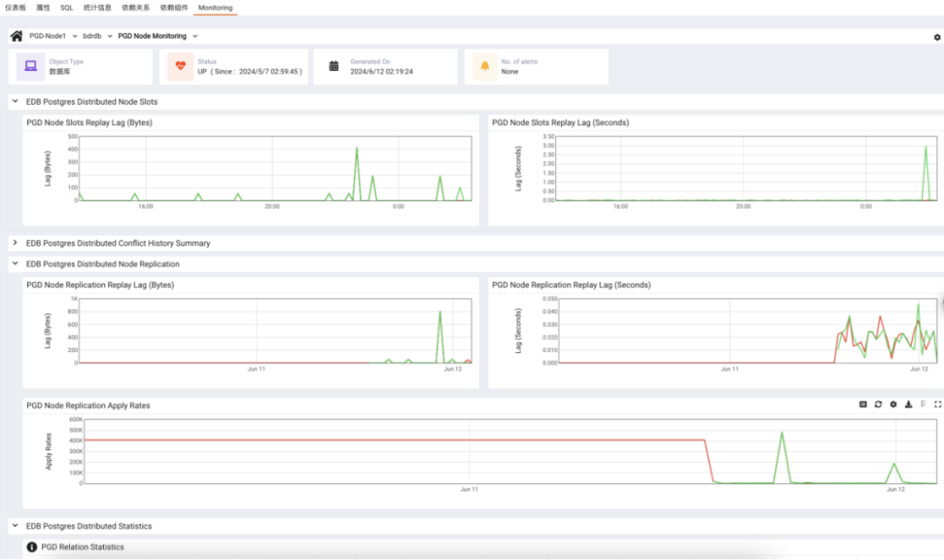Image resolution: width=944 pixels, height=560 pixels.
Task: Download the Apply Rates chart data
Action: (x=908, y=404)
